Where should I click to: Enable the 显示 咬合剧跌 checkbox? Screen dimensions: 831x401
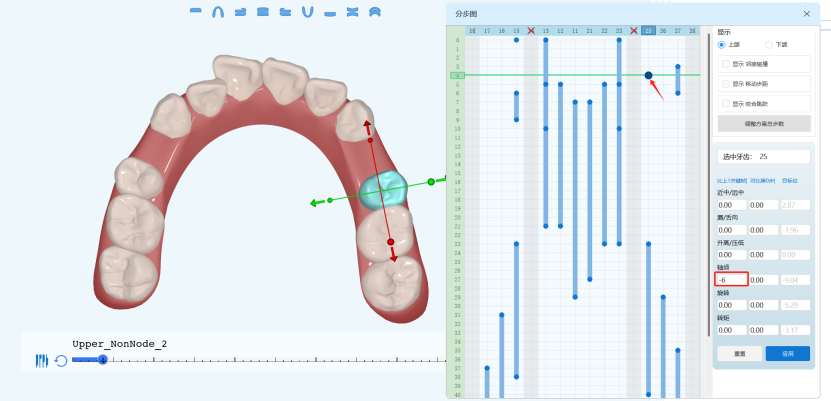(726, 104)
